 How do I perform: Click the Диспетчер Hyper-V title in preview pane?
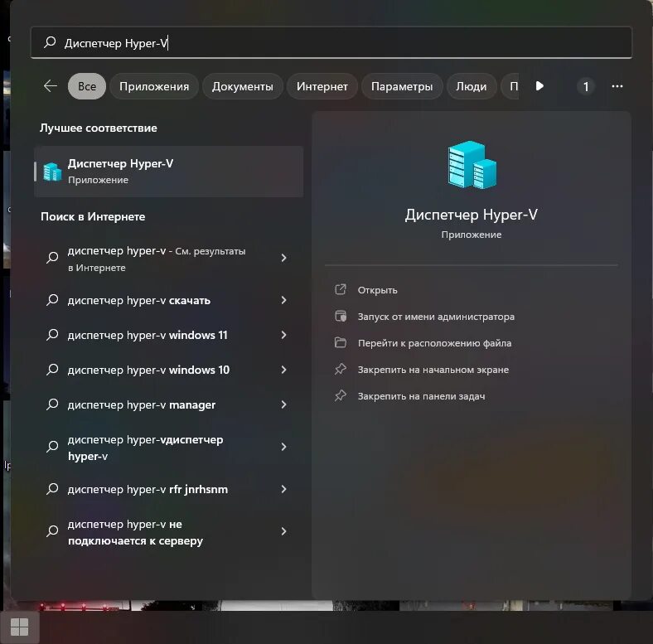point(471,215)
